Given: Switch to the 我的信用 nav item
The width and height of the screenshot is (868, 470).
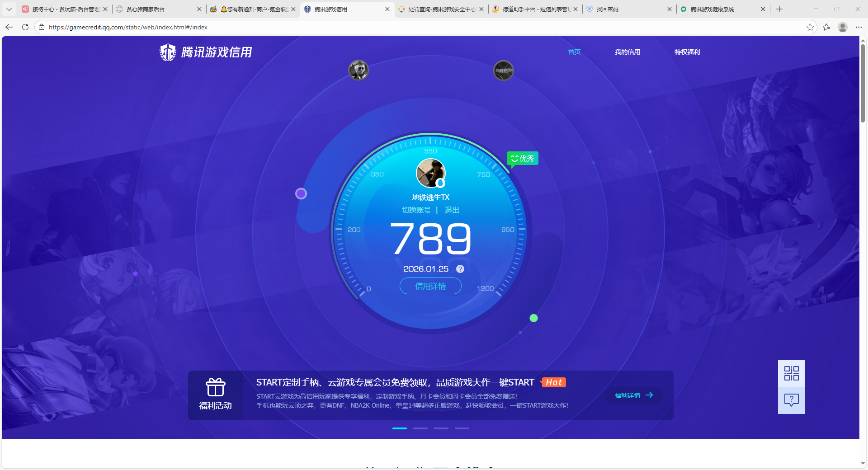Looking at the screenshot, I should point(627,52).
